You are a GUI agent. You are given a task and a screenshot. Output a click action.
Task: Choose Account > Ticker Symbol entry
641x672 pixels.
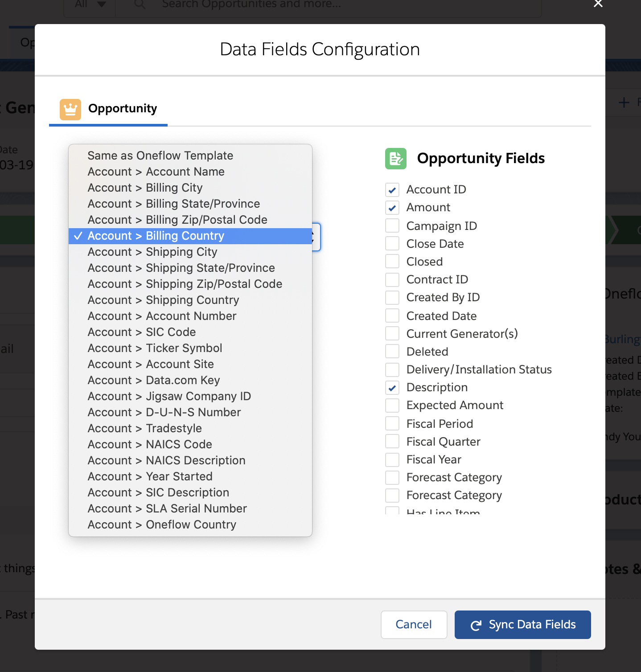coord(155,348)
